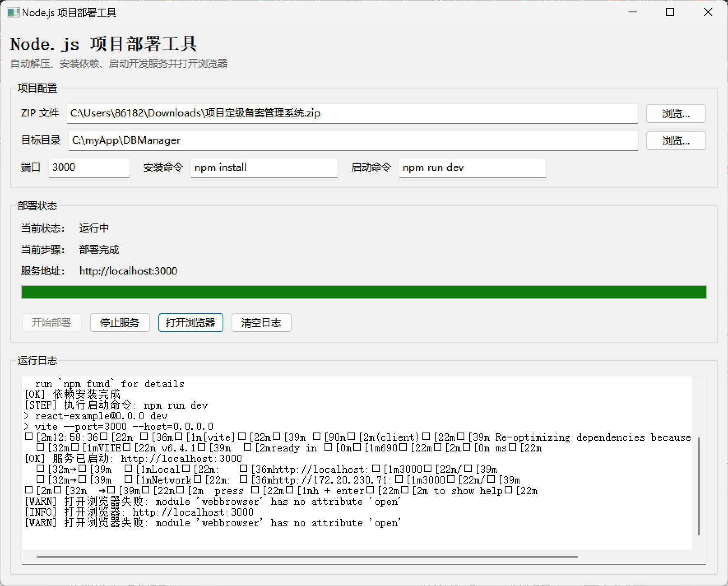Open browser via 打开浏览器 button

pos(190,323)
